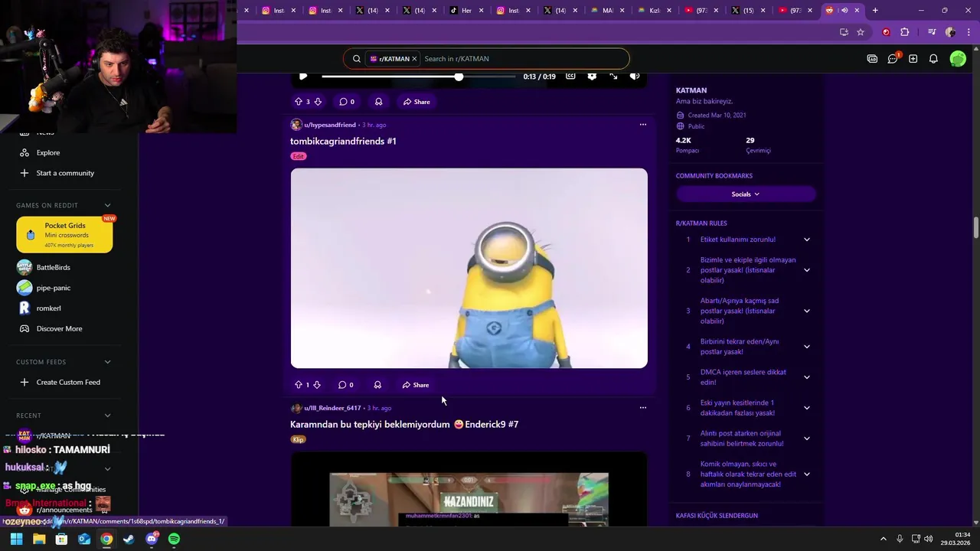Downvote the tombikcagriandfriends #1 post

[317, 385]
